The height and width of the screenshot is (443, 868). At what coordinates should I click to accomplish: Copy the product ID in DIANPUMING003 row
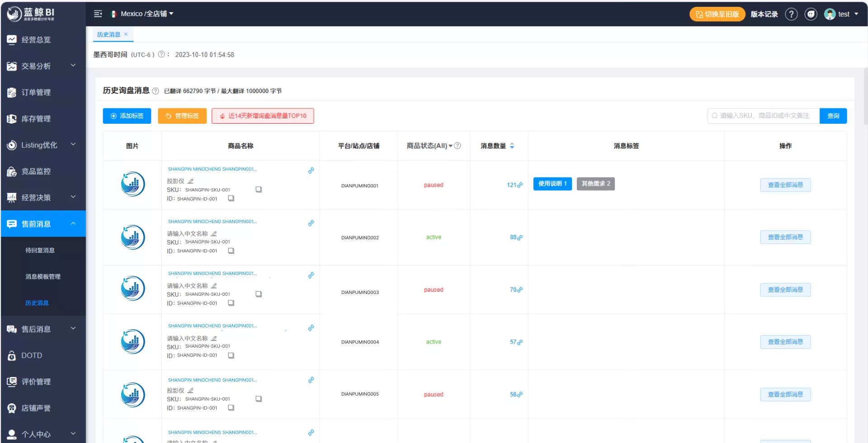click(x=231, y=303)
